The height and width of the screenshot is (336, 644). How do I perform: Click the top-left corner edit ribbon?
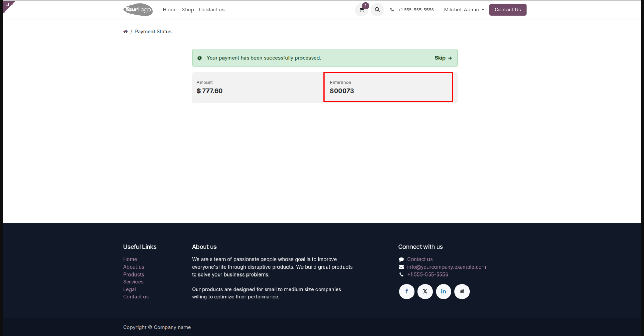pyautogui.click(x=8, y=5)
